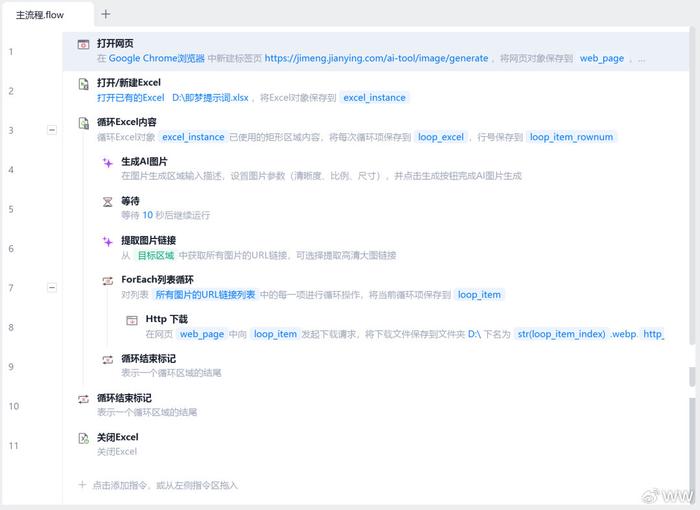Click the D:\ save folder in Http 下载
700x510 pixels.
[474, 334]
